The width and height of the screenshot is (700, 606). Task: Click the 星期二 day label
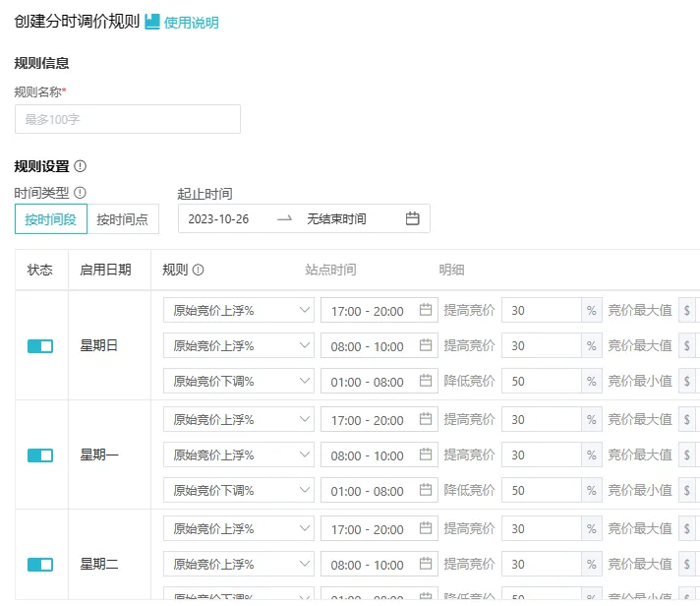98,565
